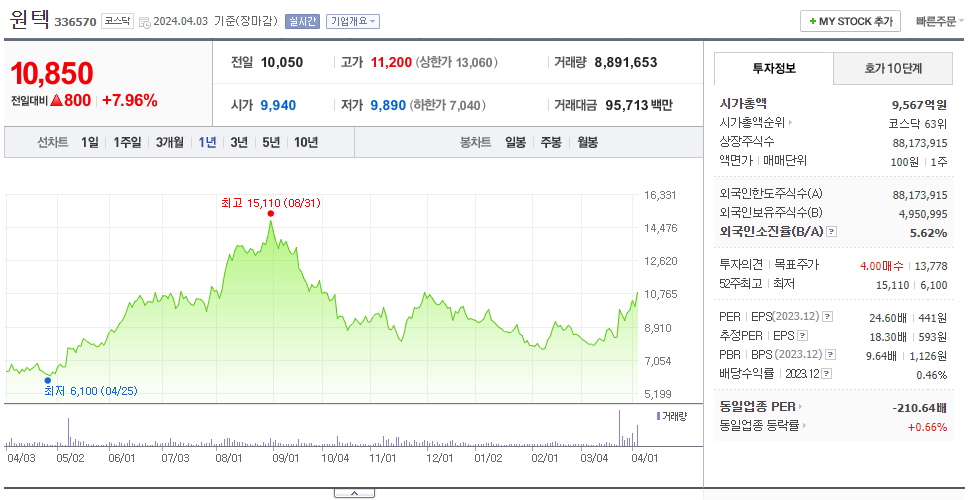Collapse the chart with the bottom chevron handle
This screenshot has width=968, height=500.
click(354, 493)
